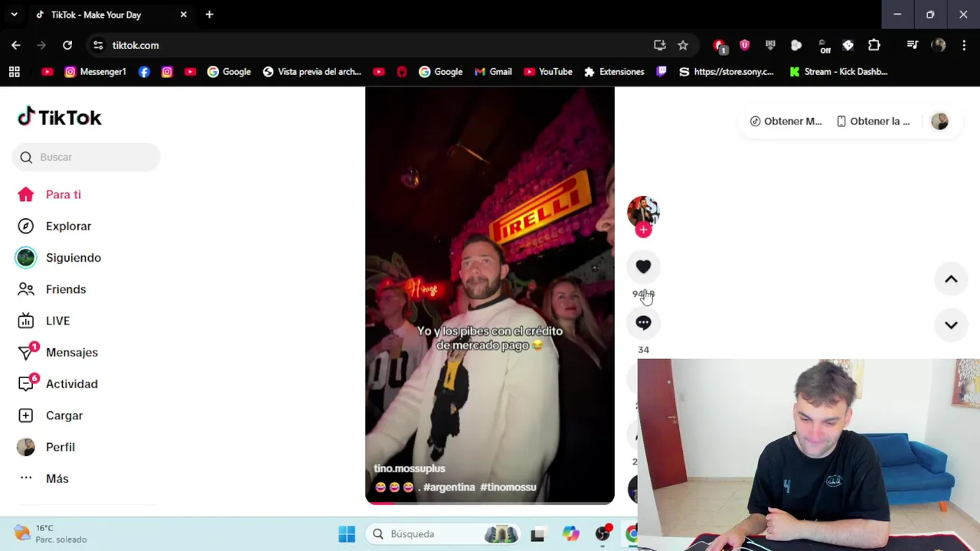Open the creator avatar beside the video
This screenshot has height=551, width=980.
coord(643,211)
